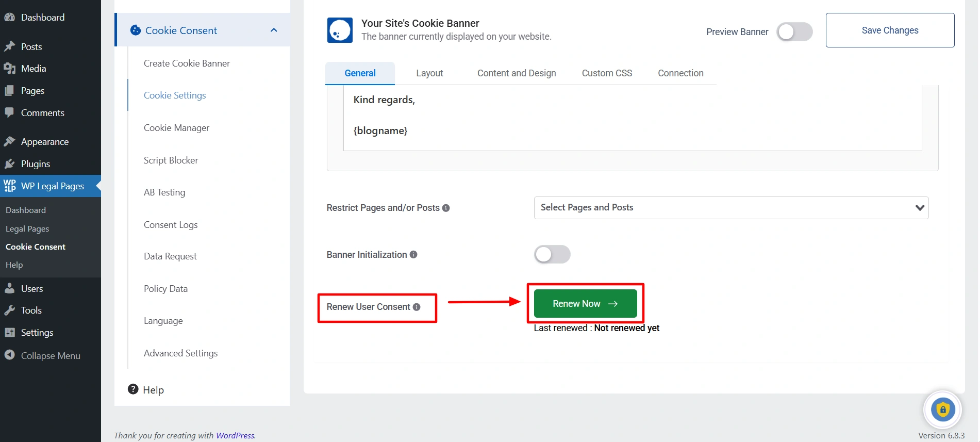Switch to the Content and Design tab
This screenshot has height=442, width=980.
pos(516,73)
